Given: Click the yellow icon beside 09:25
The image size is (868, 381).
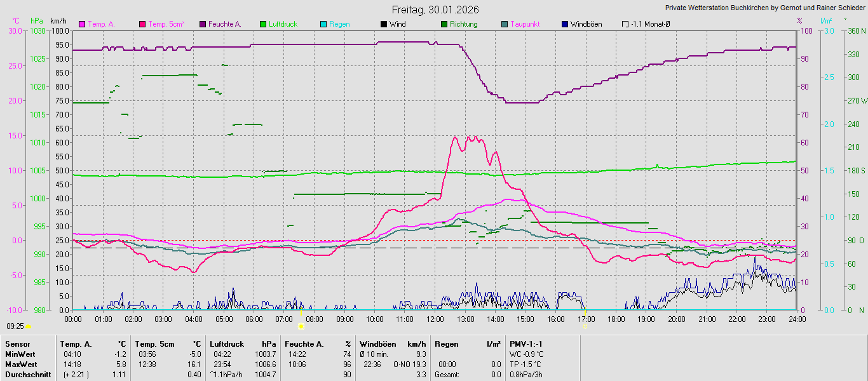Looking at the screenshot, I should 29,326.
